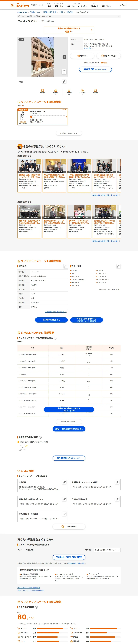Click 賃貸物件の詳細を見る button
Image resolution: width=138 pixels, height=644 pixels.
[x=51, y=320]
